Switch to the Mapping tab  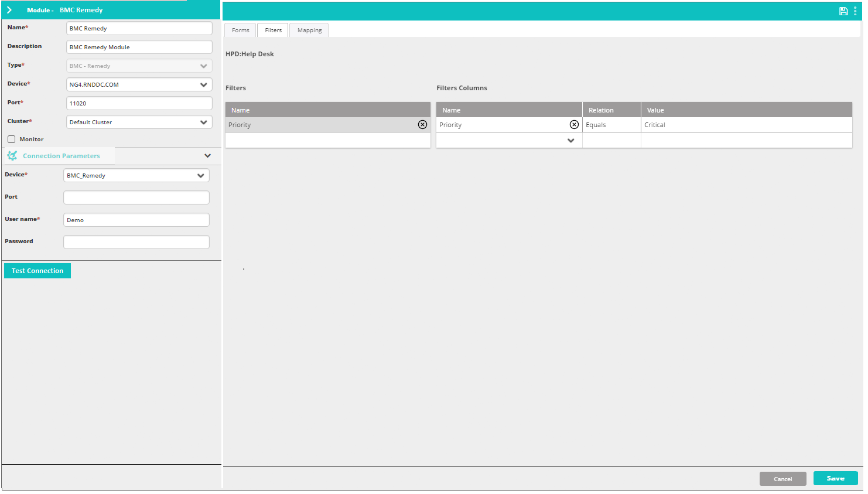309,30
